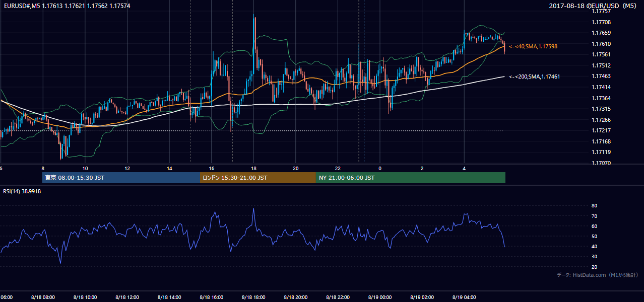Click price axis label 1.17561
Image resolution: width=644 pixels, height=302 pixels.
click(x=601, y=54)
